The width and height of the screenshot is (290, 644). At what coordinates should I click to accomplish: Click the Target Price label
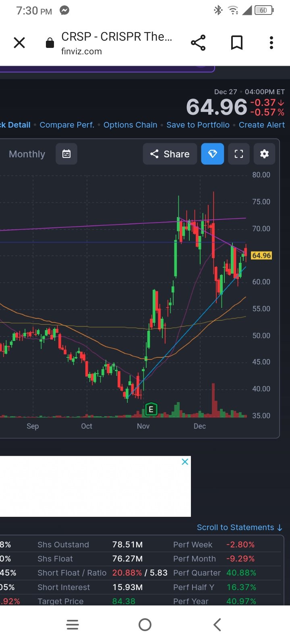click(x=60, y=601)
